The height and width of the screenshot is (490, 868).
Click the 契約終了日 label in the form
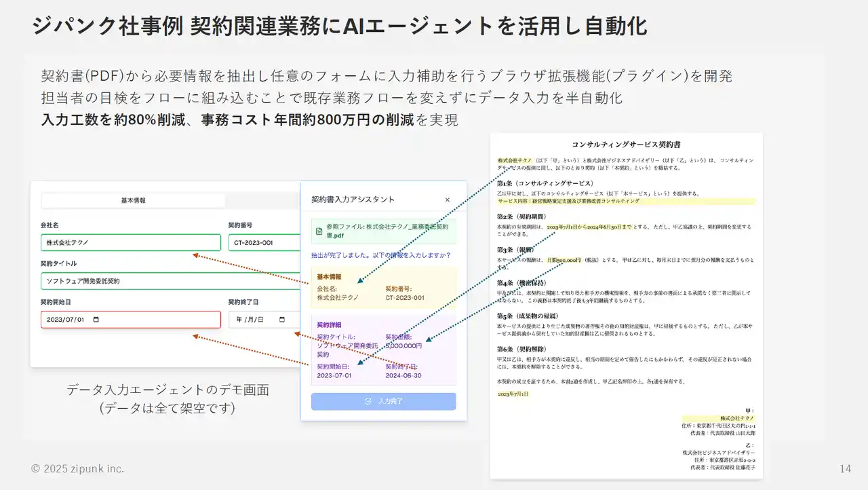tap(243, 301)
